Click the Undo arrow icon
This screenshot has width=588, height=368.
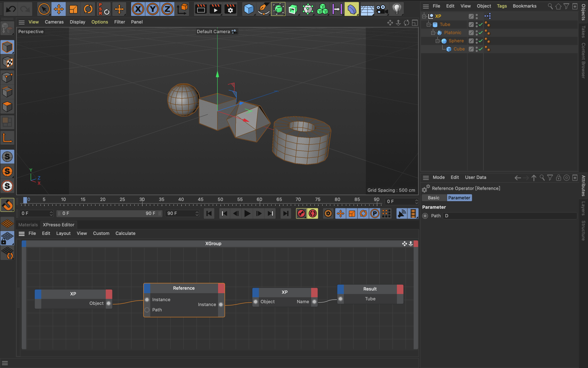pos(11,9)
